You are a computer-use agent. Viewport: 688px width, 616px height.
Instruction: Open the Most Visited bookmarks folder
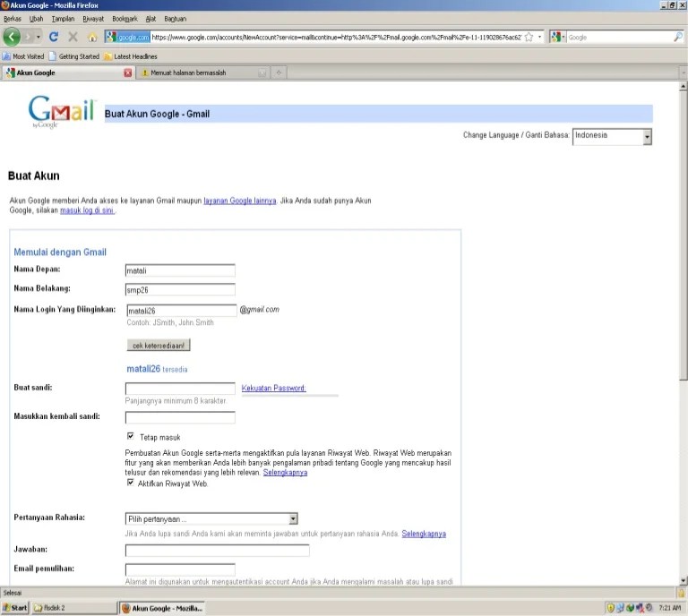23,56
